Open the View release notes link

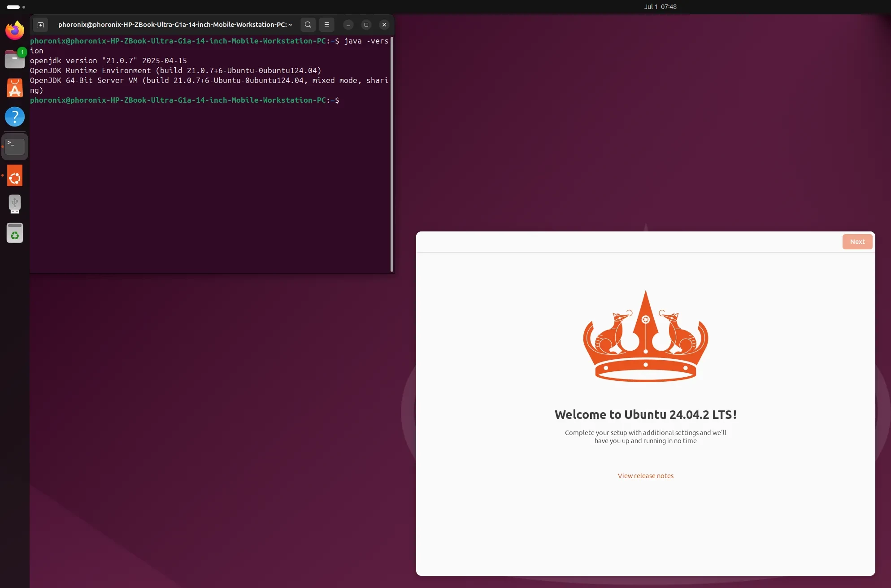[x=645, y=476]
